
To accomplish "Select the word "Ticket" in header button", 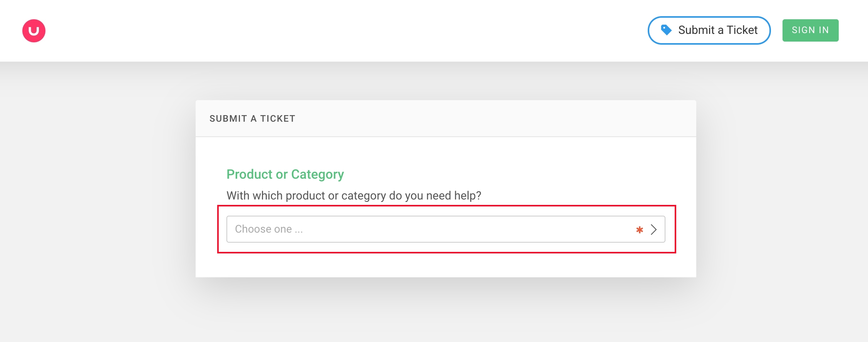I will point(742,30).
